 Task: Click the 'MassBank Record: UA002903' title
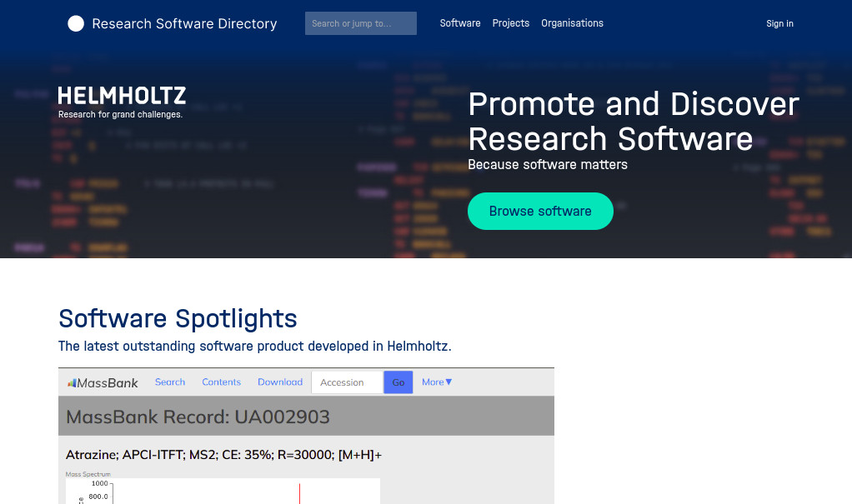click(x=198, y=417)
